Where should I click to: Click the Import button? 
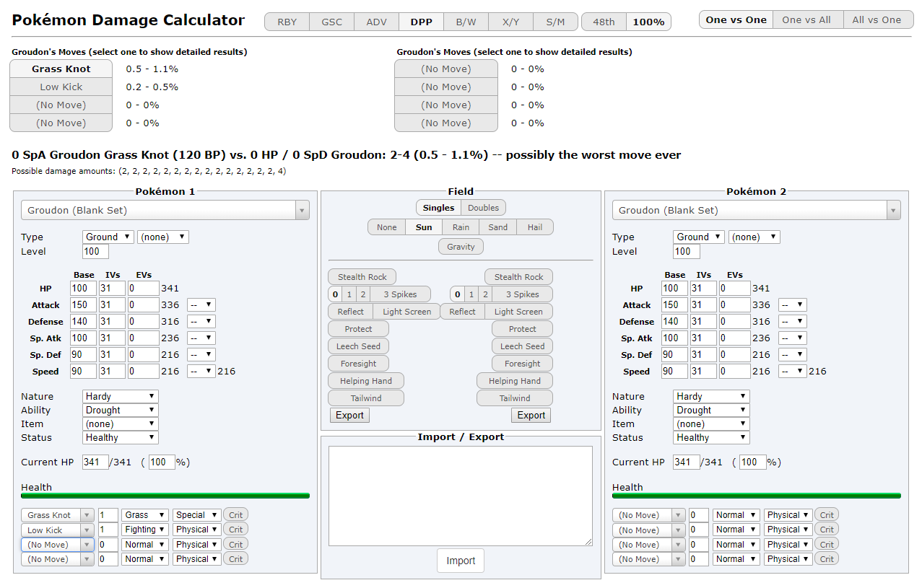click(x=461, y=561)
